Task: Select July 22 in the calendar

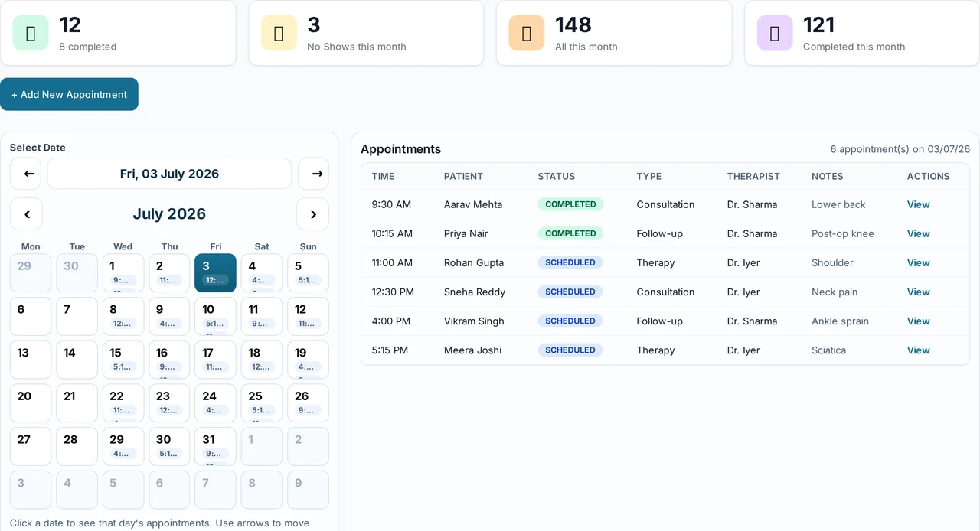Action: coord(123,403)
